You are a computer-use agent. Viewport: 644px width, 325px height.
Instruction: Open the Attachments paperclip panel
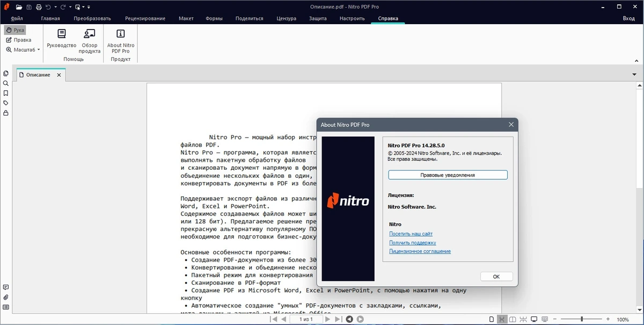coord(6,297)
